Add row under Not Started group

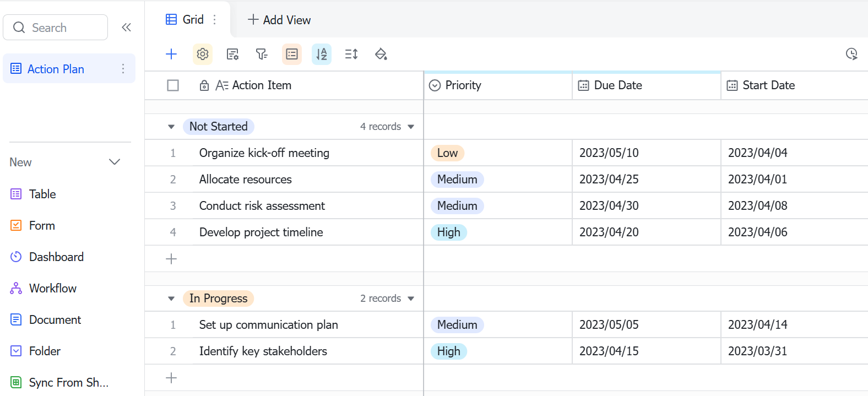pos(171,259)
